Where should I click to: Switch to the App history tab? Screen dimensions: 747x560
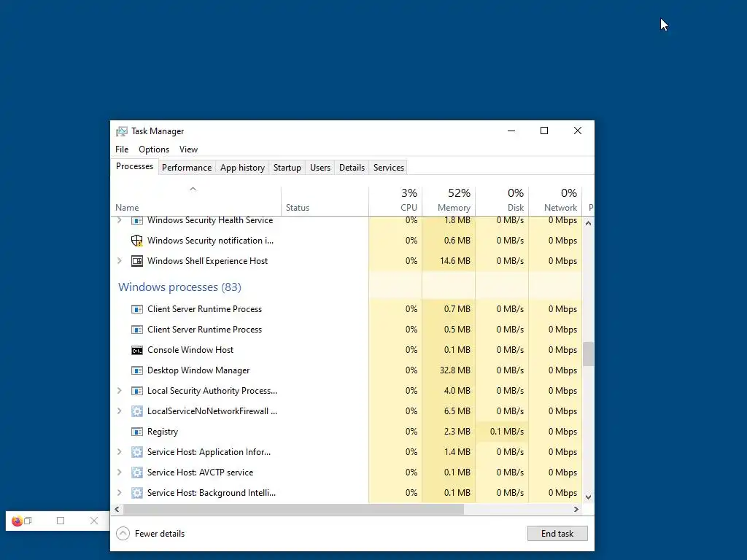point(242,168)
